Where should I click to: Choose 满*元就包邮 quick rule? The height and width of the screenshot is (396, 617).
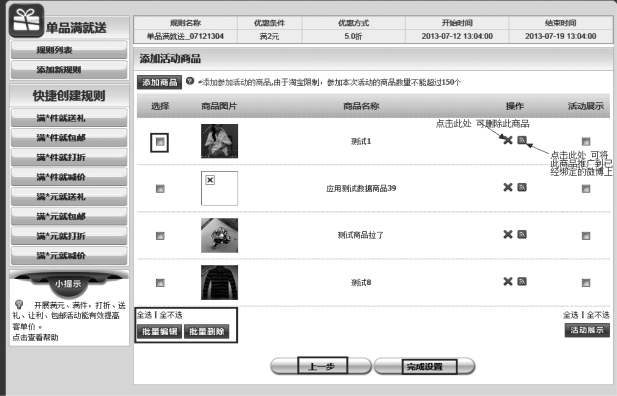pos(69,216)
